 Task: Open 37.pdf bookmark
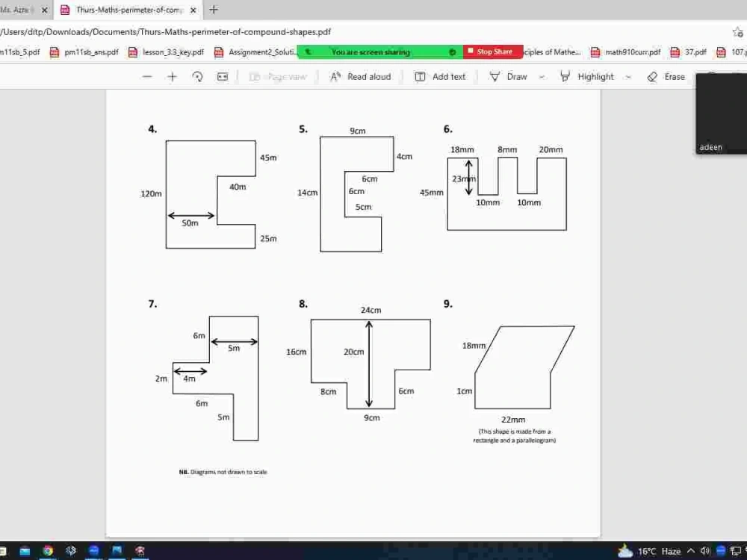tap(689, 52)
